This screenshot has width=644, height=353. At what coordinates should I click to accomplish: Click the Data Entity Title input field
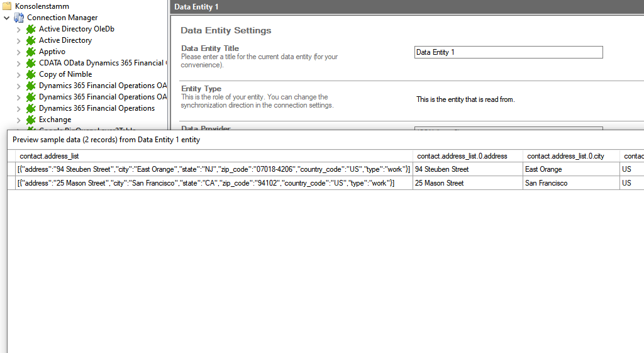point(508,52)
